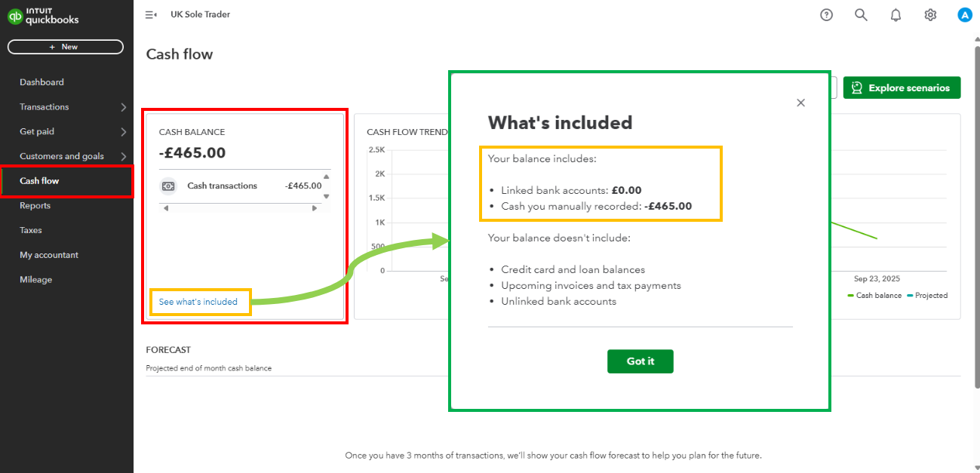This screenshot has width=980, height=473.
Task: Collapse the sidebar navigation menu icon
Action: point(151,15)
